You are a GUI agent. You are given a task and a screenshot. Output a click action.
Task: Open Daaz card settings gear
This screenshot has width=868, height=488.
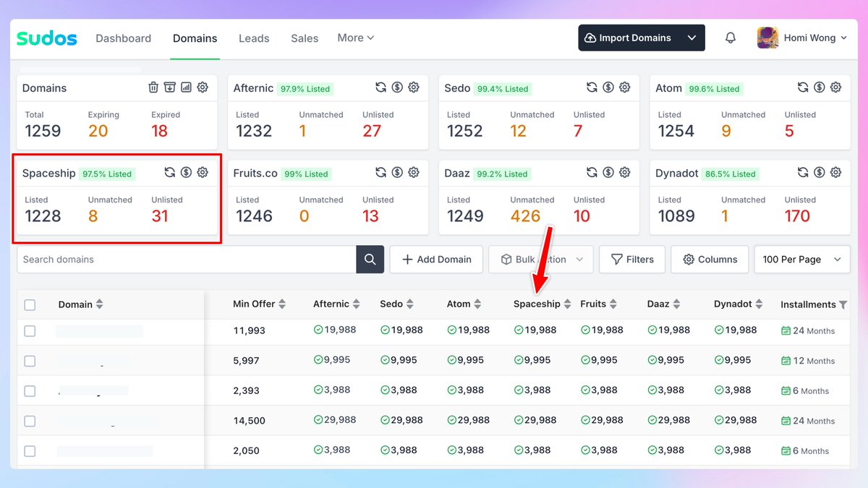click(x=625, y=173)
